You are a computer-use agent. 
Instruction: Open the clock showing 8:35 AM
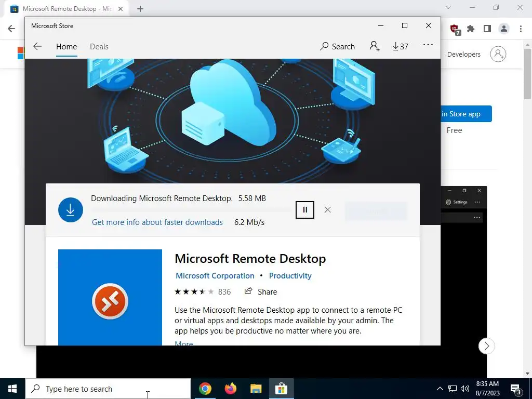487,389
